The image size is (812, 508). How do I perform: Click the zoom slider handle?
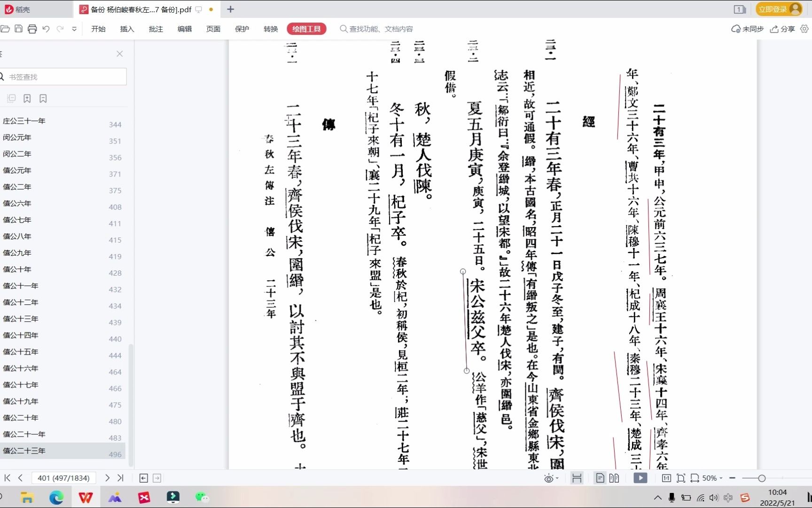tap(762, 478)
